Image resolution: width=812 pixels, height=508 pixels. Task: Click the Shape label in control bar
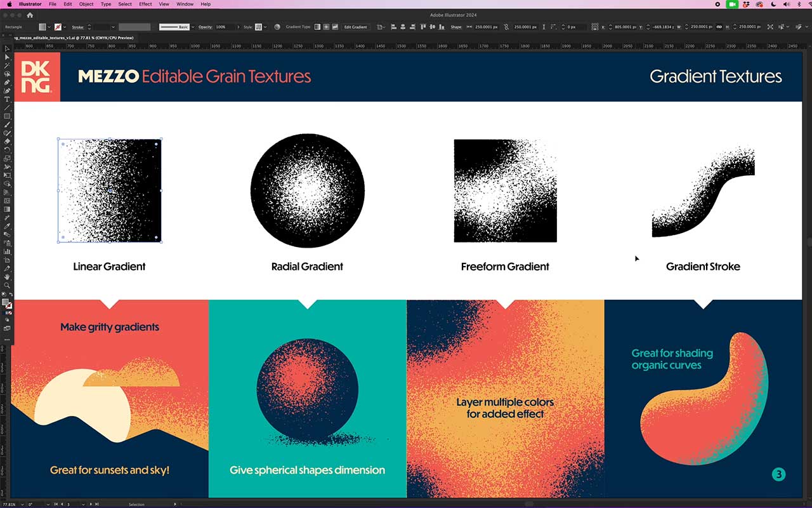(x=455, y=27)
